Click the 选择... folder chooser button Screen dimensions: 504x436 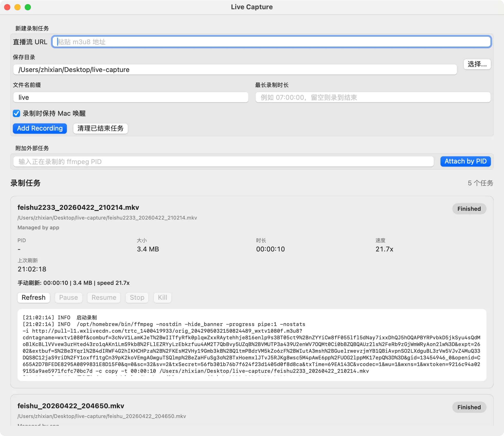click(x=477, y=64)
